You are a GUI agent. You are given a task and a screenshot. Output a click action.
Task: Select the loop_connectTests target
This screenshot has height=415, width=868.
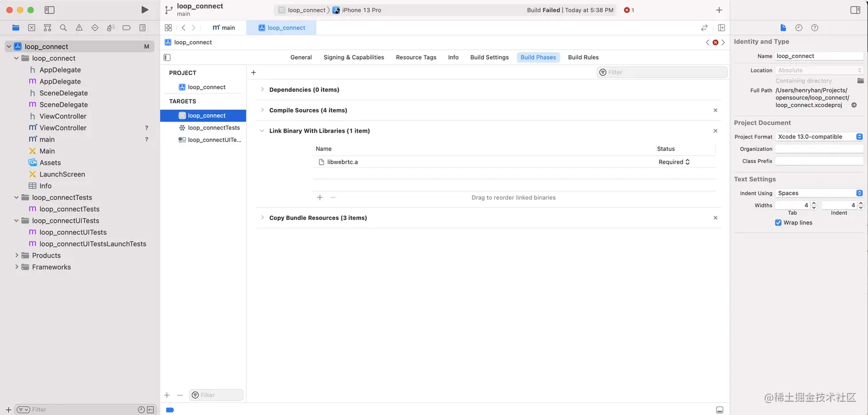[212, 127]
